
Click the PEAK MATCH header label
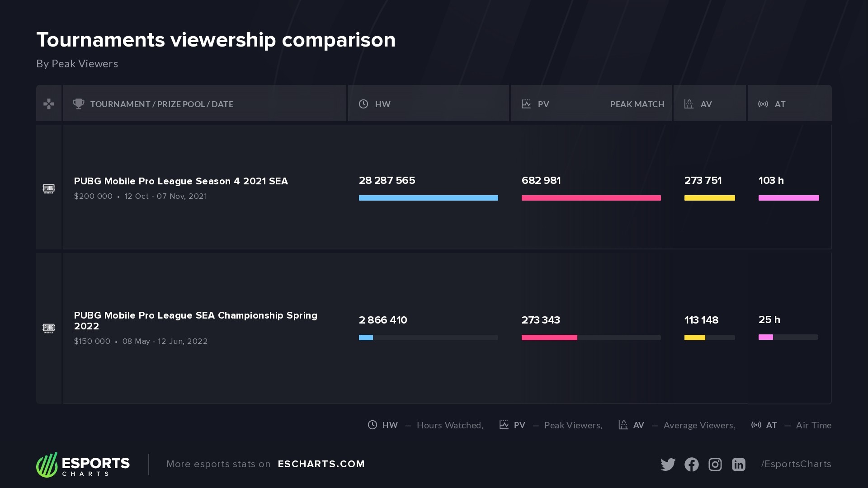(x=637, y=104)
